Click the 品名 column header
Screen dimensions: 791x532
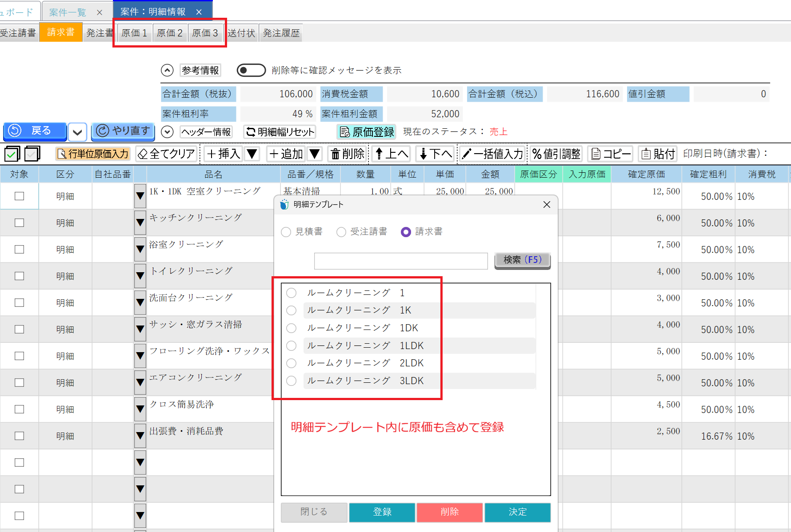click(213, 174)
